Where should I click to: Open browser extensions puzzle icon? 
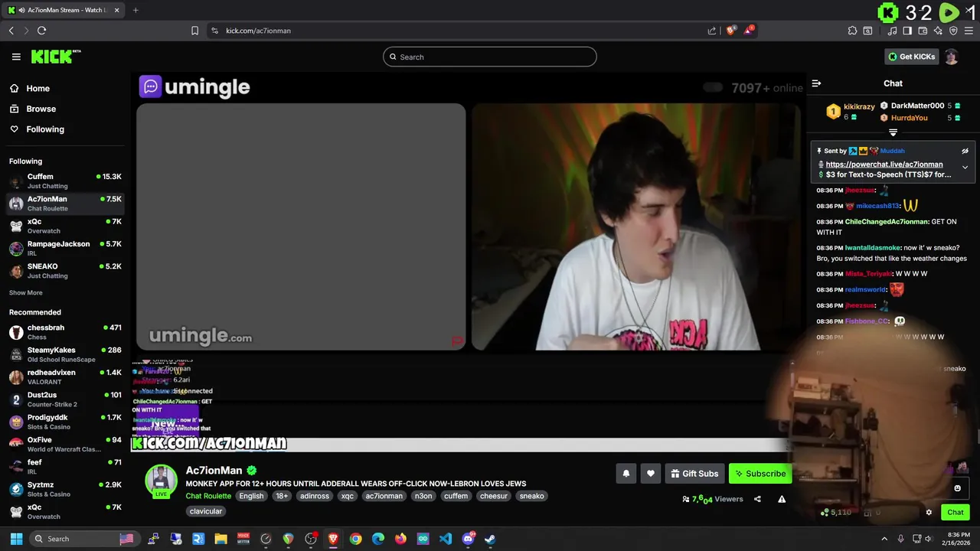pos(852,31)
